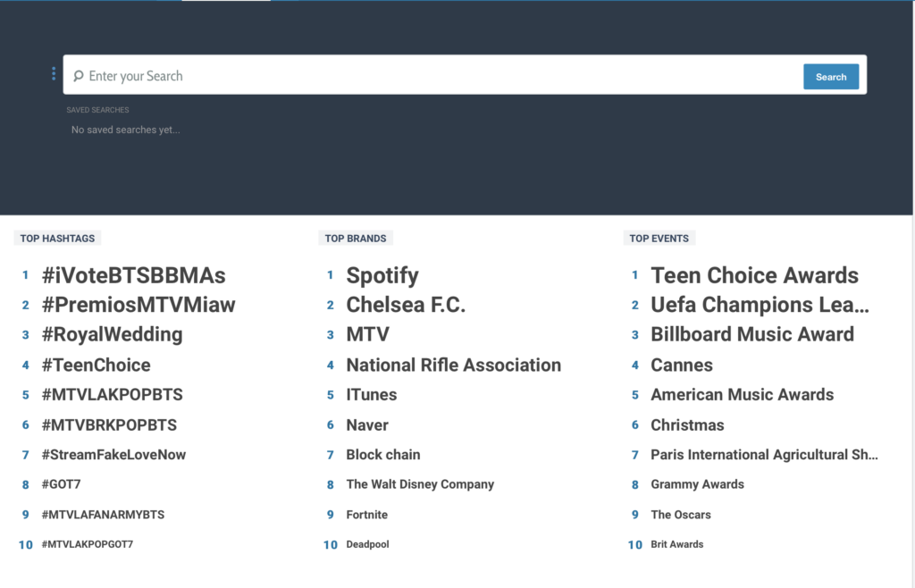The width and height of the screenshot is (915, 588).
Task: Open the #iVoteBTSBBMAs hashtag
Action: click(x=133, y=275)
